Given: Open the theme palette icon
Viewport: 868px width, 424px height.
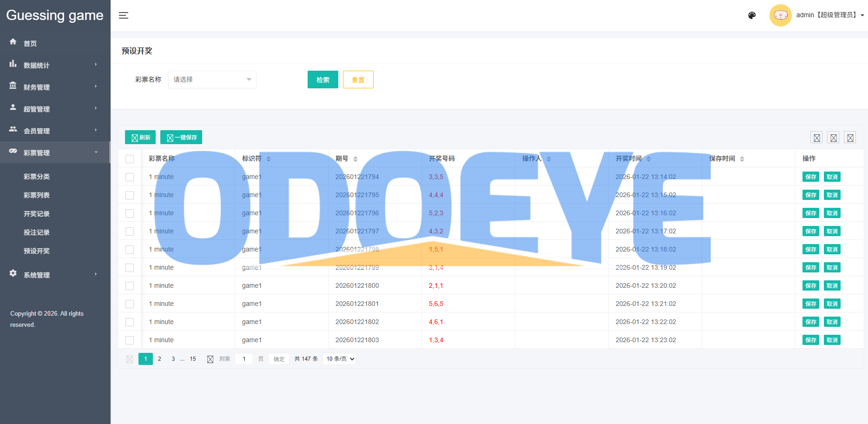Looking at the screenshot, I should pyautogui.click(x=752, y=15).
